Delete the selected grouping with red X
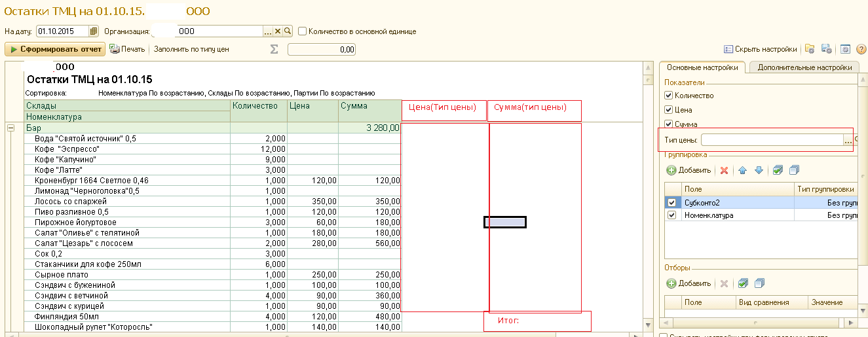The width and height of the screenshot is (868, 337). (724, 170)
